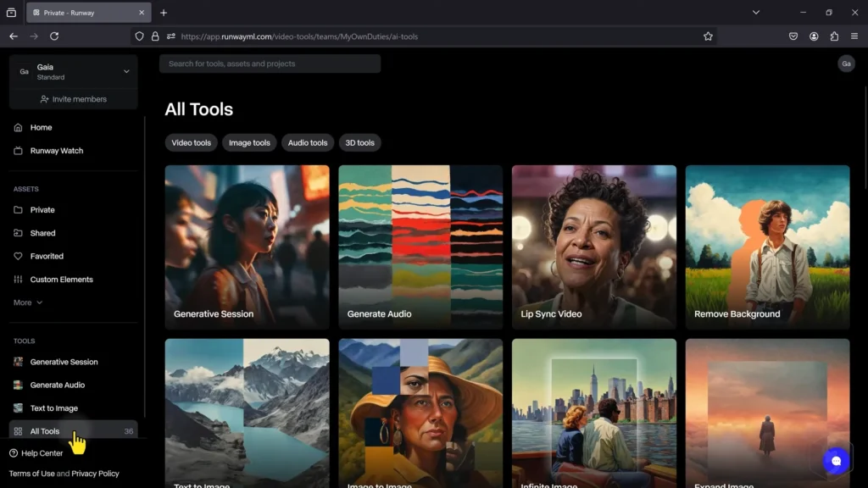
Task: Open the Custom Elements sliders icon
Action: [19, 280]
